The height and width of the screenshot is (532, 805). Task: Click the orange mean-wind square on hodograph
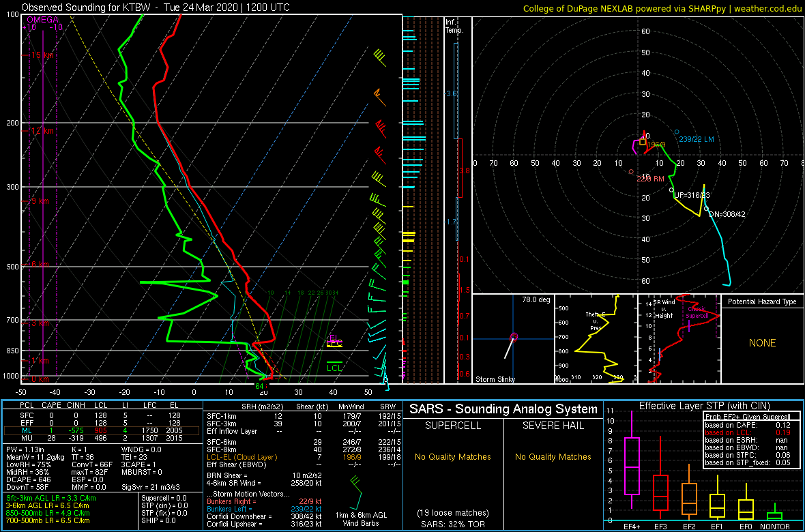[642, 142]
